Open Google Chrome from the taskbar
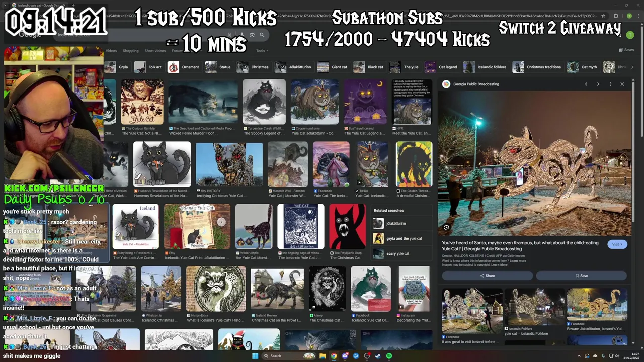This screenshot has height=362, width=644. coord(334,356)
